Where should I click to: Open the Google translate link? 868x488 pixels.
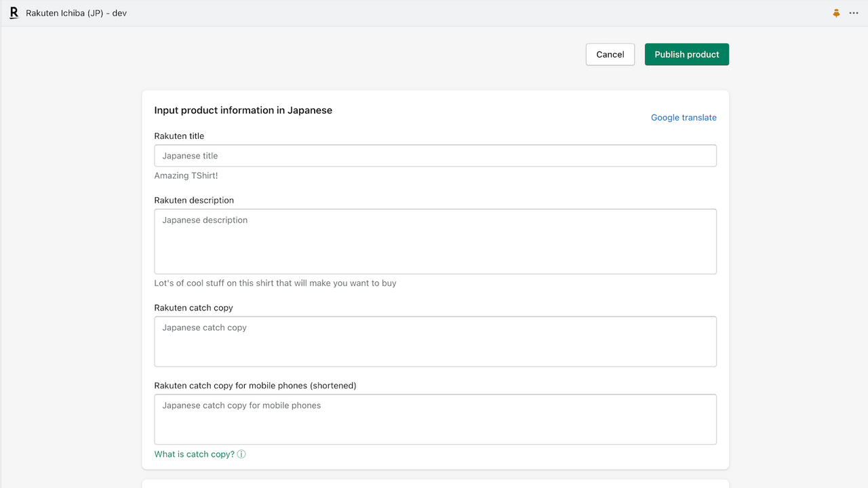click(x=684, y=117)
